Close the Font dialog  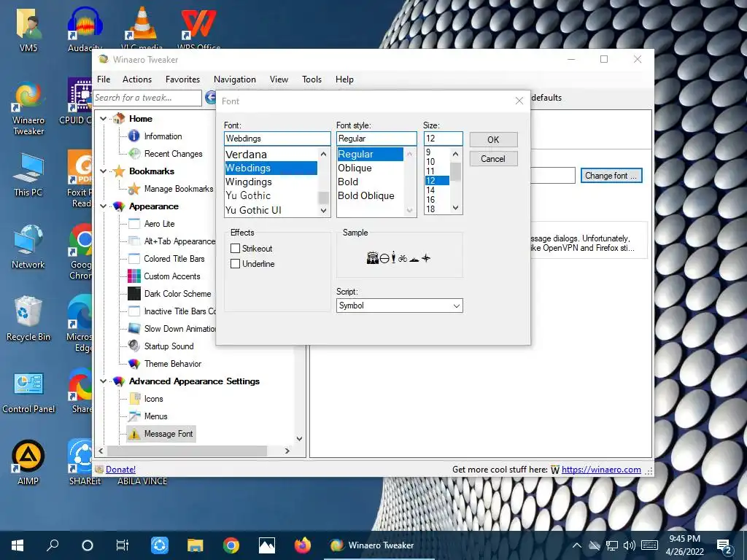[x=519, y=101]
